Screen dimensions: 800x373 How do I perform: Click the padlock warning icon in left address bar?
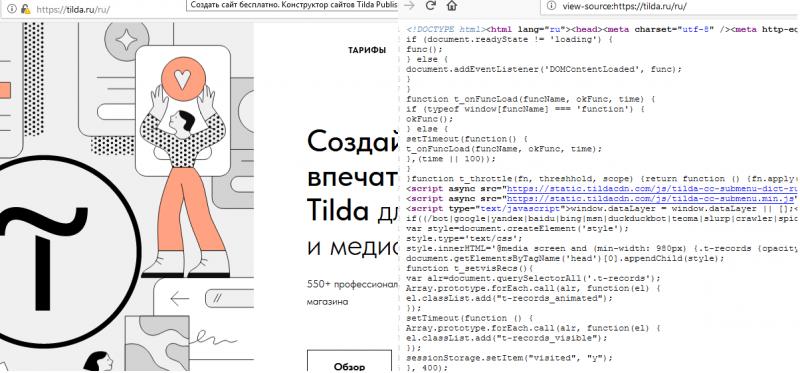tap(25, 9)
